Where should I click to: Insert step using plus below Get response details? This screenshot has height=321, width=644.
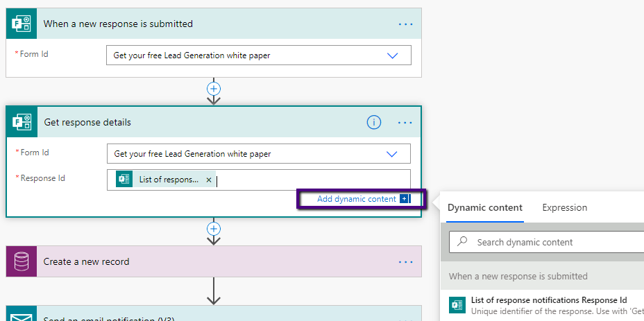(214, 228)
